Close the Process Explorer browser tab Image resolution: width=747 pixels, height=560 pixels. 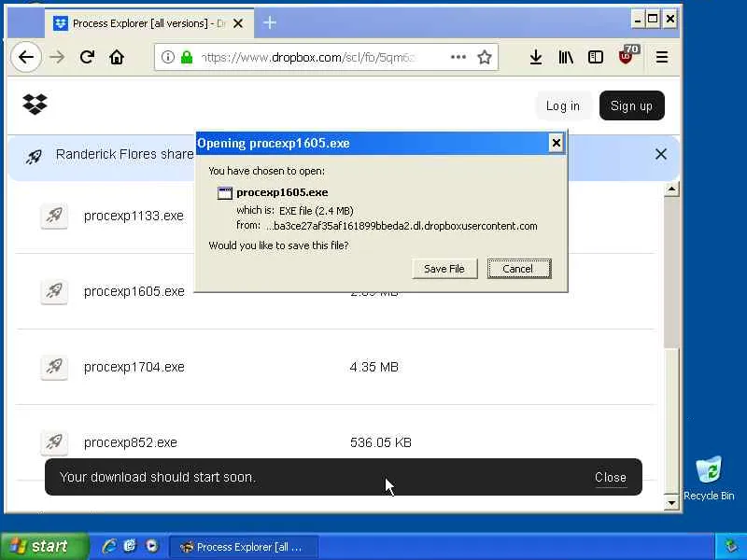click(238, 22)
